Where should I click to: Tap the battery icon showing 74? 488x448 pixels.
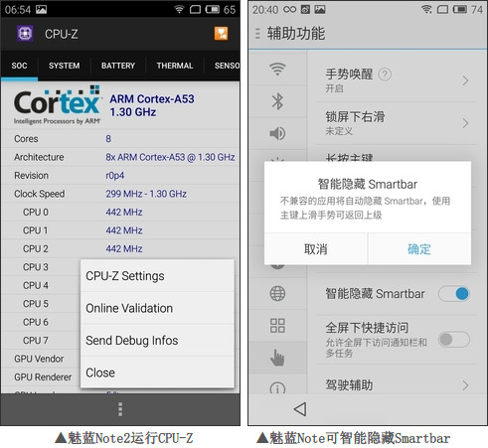460,9
